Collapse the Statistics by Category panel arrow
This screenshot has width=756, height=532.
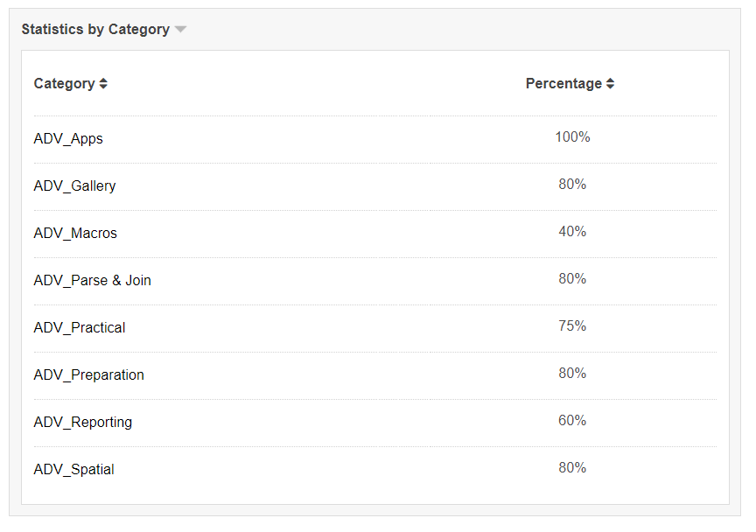pyautogui.click(x=180, y=30)
